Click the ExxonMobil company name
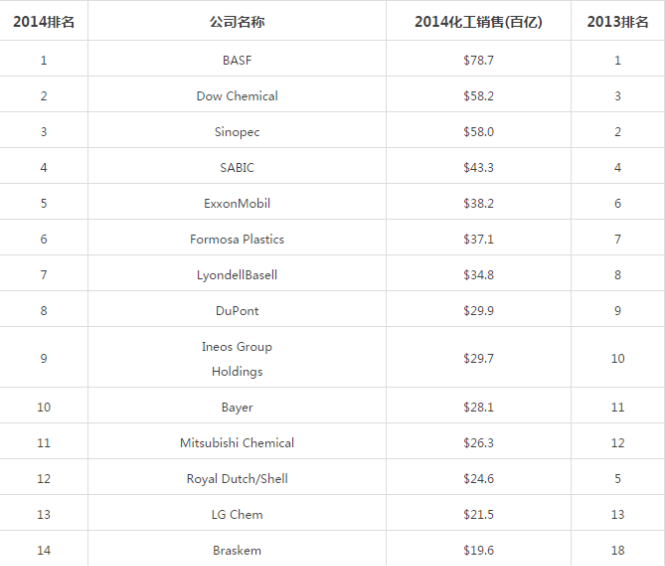Viewport: 665px width, 566px height. tap(237, 203)
